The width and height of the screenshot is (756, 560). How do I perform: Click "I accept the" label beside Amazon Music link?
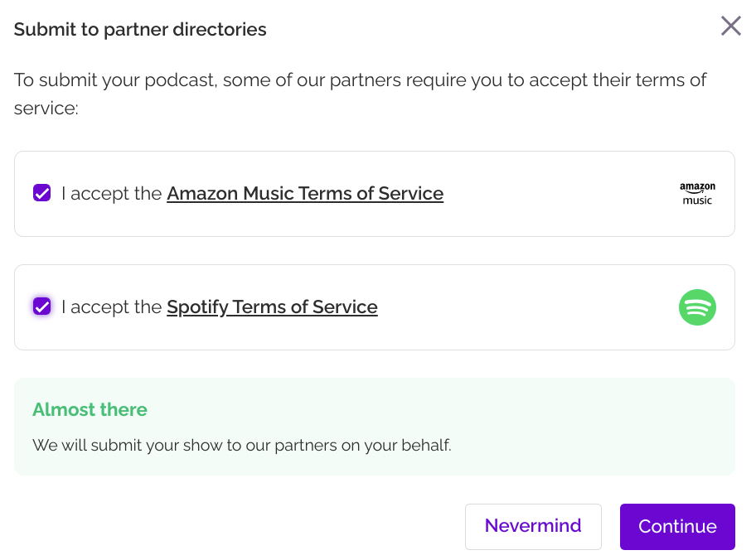[x=111, y=194]
